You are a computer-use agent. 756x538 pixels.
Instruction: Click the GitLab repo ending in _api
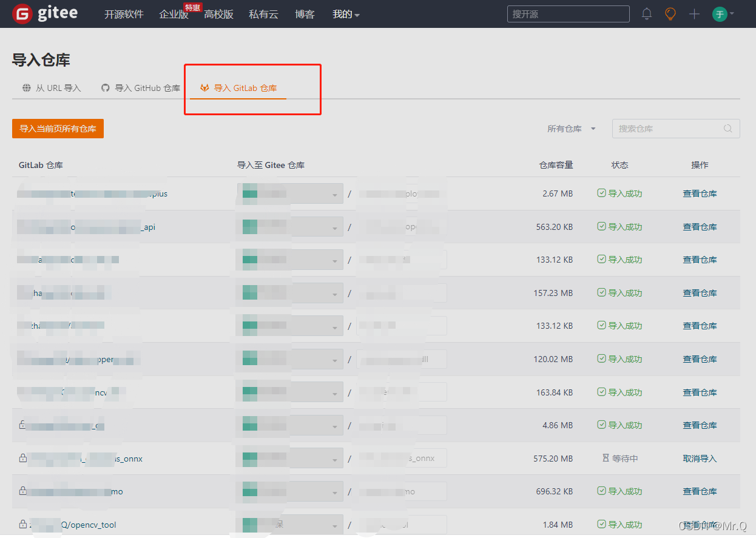click(87, 227)
